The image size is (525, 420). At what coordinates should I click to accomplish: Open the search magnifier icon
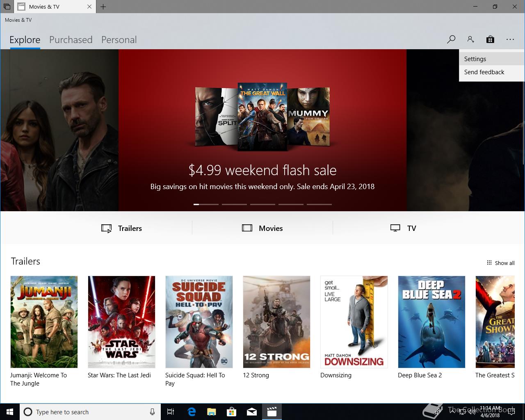pos(451,39)
